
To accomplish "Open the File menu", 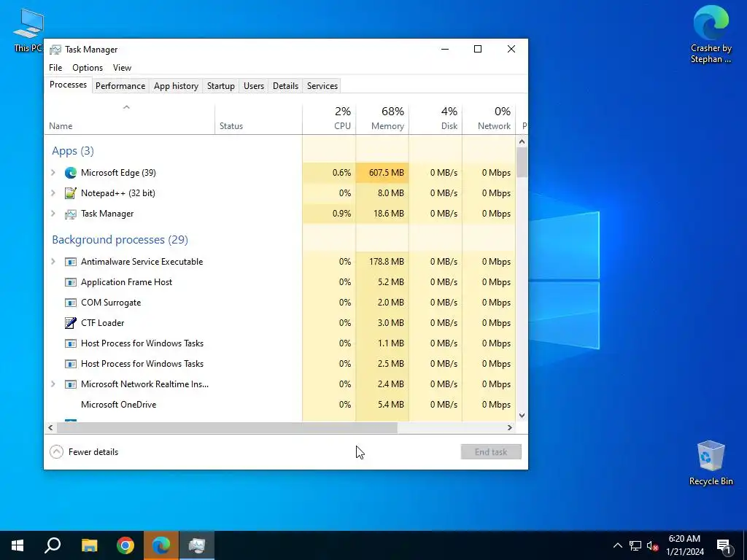I will click(x=55, y=68).
